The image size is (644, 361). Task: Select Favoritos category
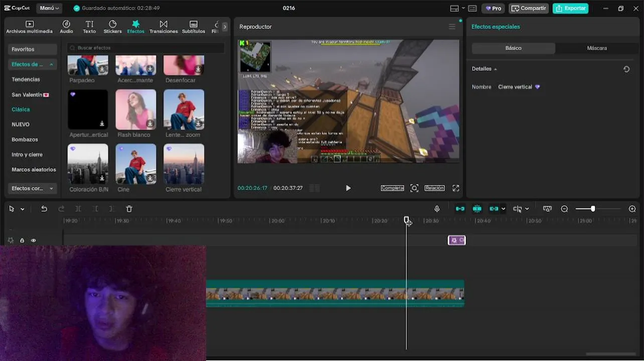[x=33, y=49]
